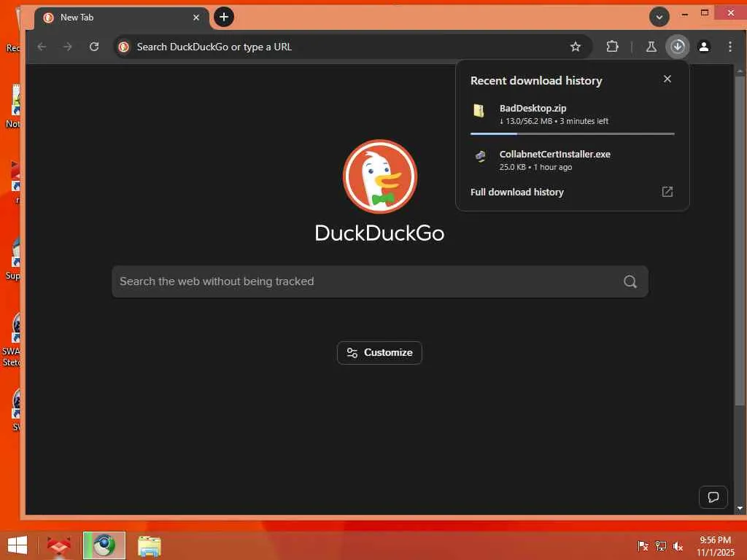Image resolution: width=747 pixels, height=560 pixels.
Task: Click the active browser taskbar icon
Action: (x=104, y=545)
